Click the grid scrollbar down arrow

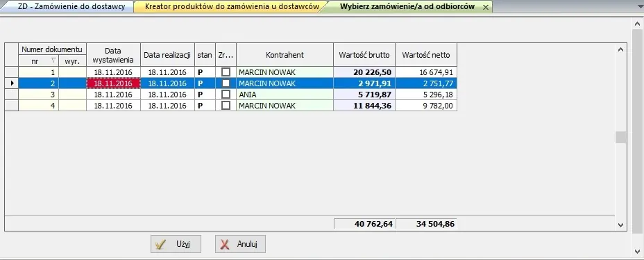click(620, 225)
